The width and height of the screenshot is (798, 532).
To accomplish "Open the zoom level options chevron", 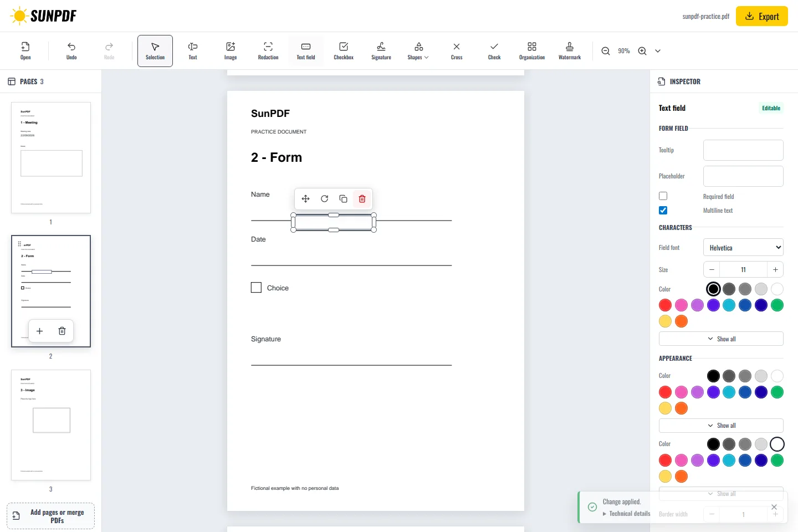I will [x=658, y=51].
